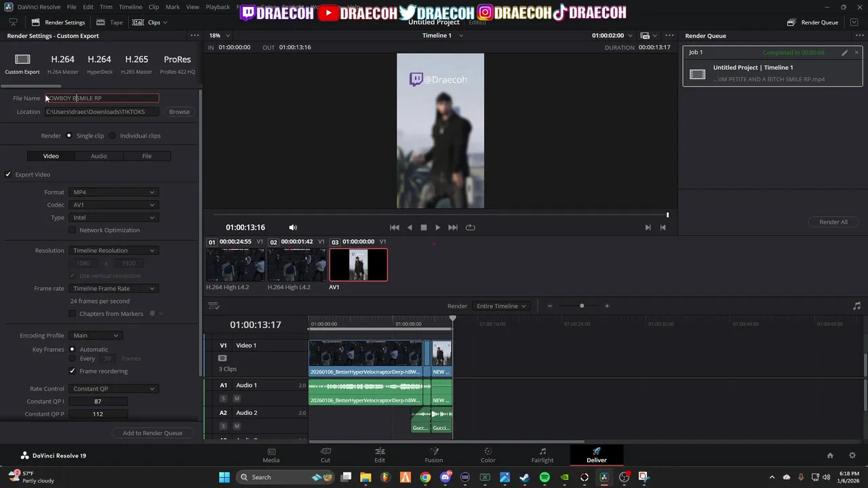Switch to Video settings tab
The image size is (868, 488).
tap(51, 156)
